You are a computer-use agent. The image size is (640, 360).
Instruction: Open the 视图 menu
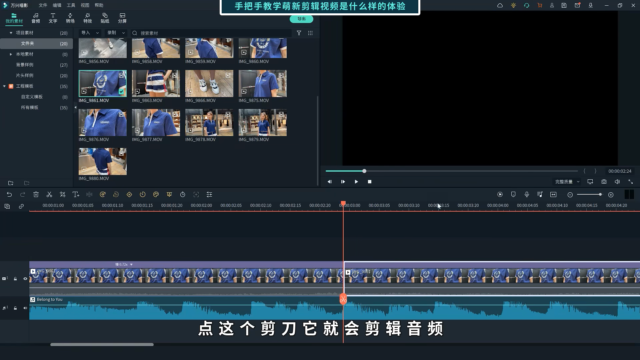tap(85, 5)
